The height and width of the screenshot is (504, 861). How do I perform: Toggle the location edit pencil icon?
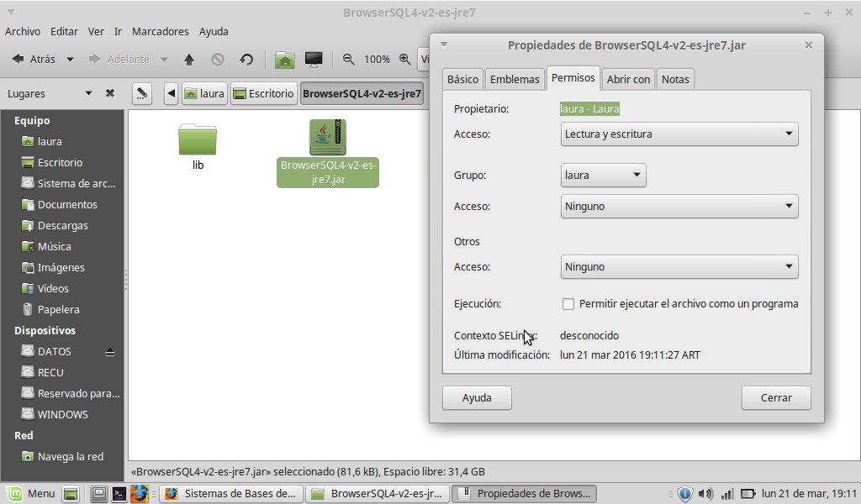(x=142, y=93)
